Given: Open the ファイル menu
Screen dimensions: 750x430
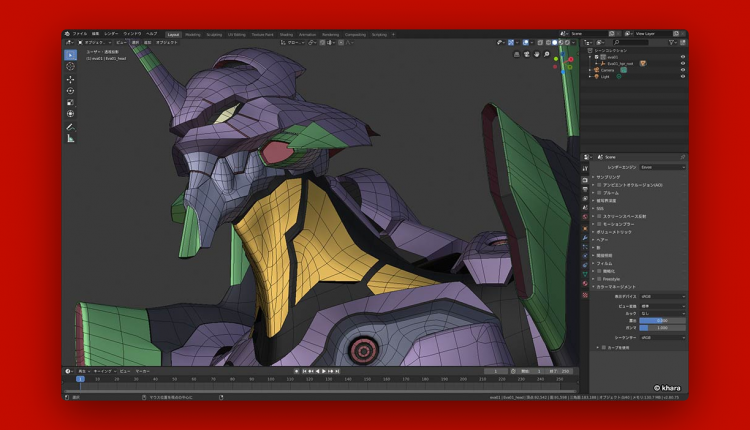Looking at the screenshot, I should 80,33.
